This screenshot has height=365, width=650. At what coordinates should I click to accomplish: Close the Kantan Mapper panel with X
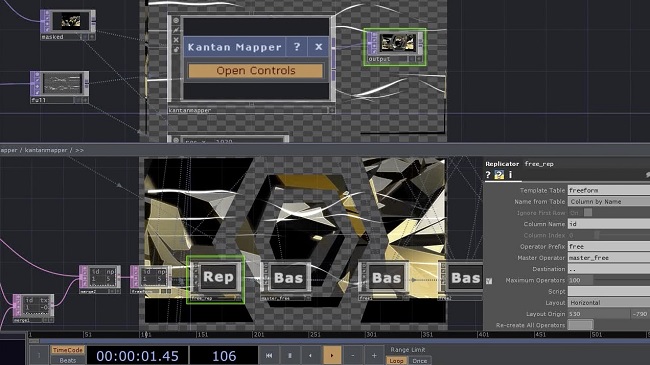318,47
